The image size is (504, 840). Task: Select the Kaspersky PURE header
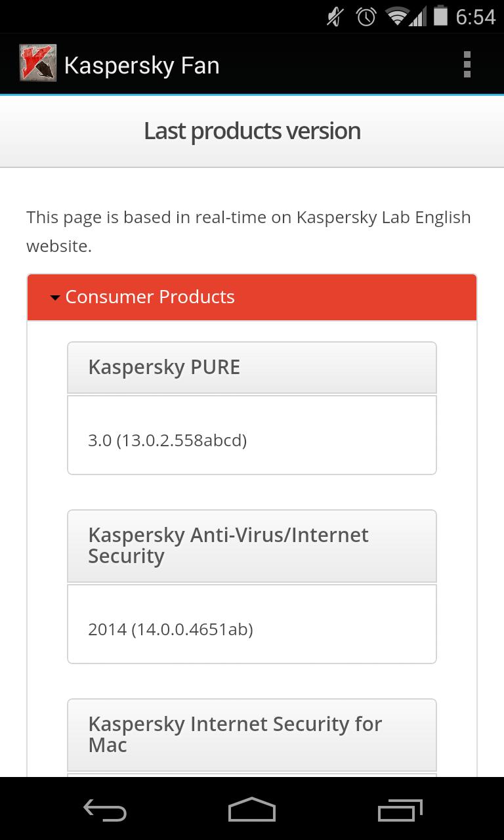coord(252,367)
